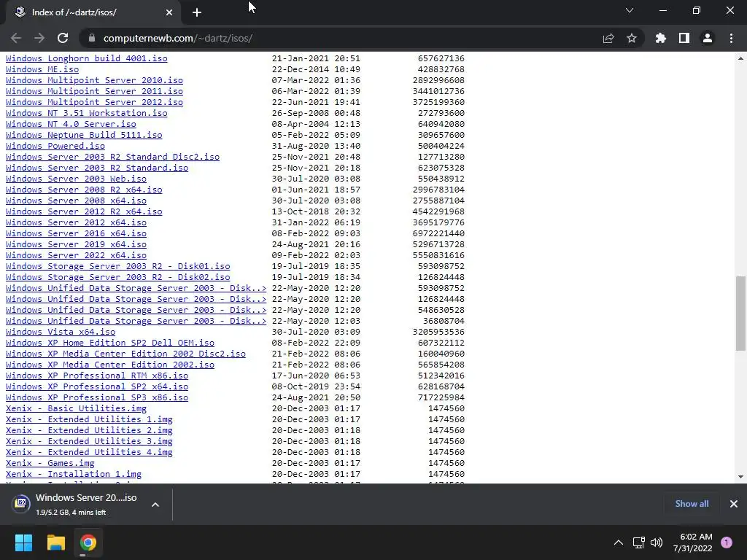Open a new tab with the plus button

pyautogui.click(x=197, y=12)
